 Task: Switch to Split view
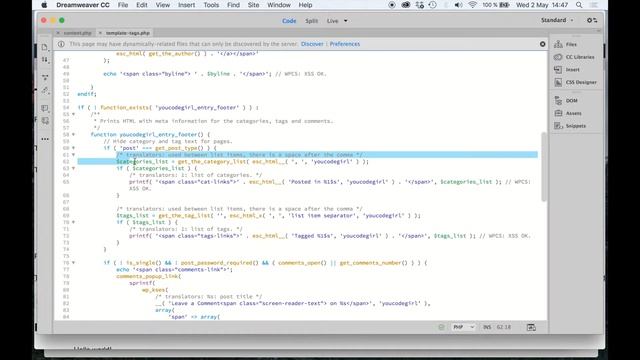[x=311, y=21]
